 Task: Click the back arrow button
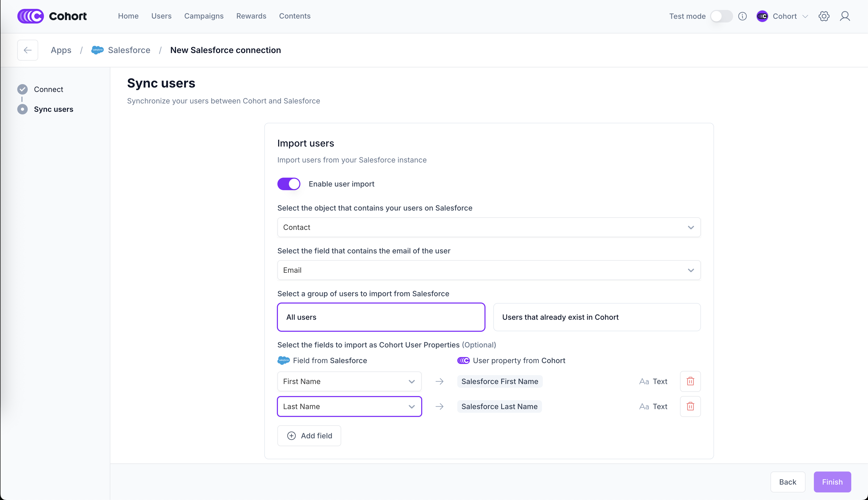(x=27, y=50)
